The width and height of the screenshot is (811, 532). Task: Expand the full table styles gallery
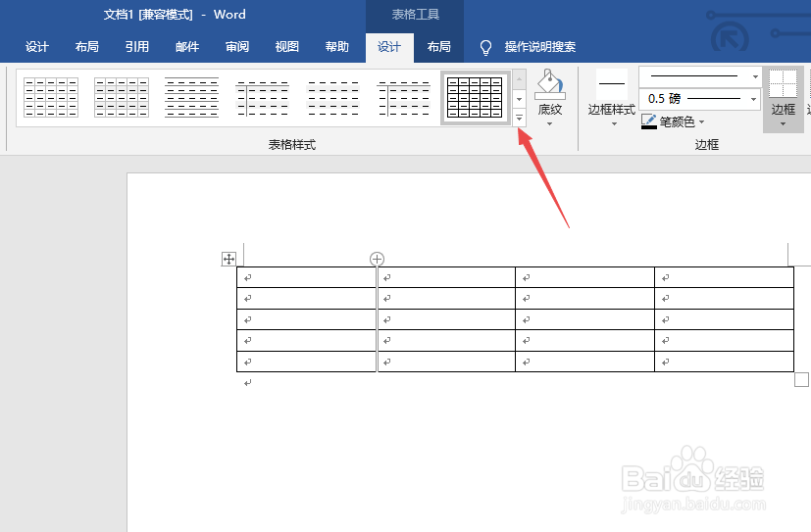[520, 119]
